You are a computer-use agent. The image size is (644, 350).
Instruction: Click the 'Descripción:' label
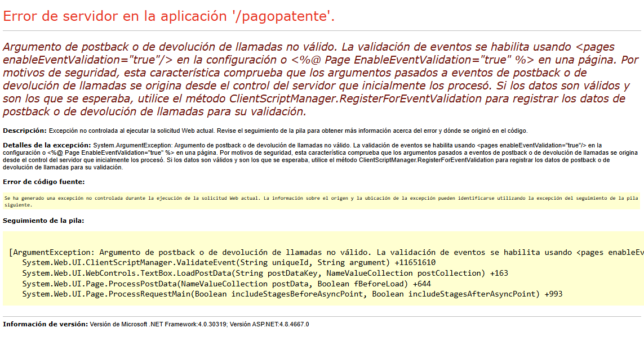point(25,131)
